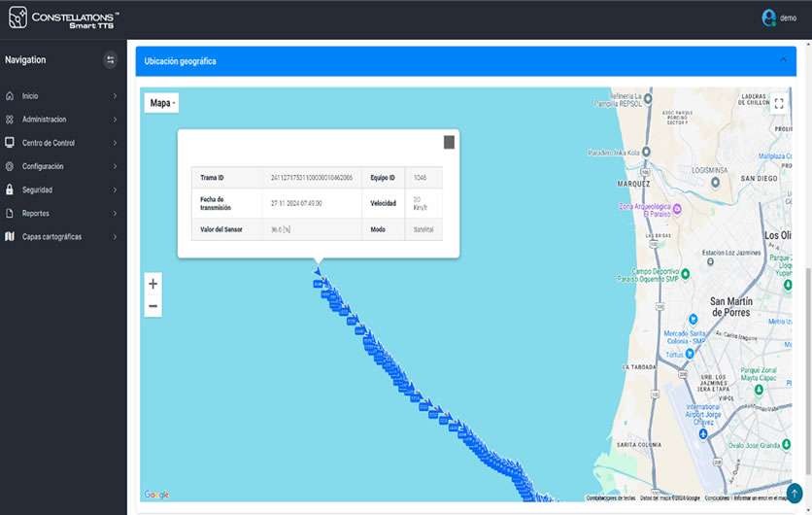Zoom out on the map
This screenshot has width=812, height=515.
(152, 306)
